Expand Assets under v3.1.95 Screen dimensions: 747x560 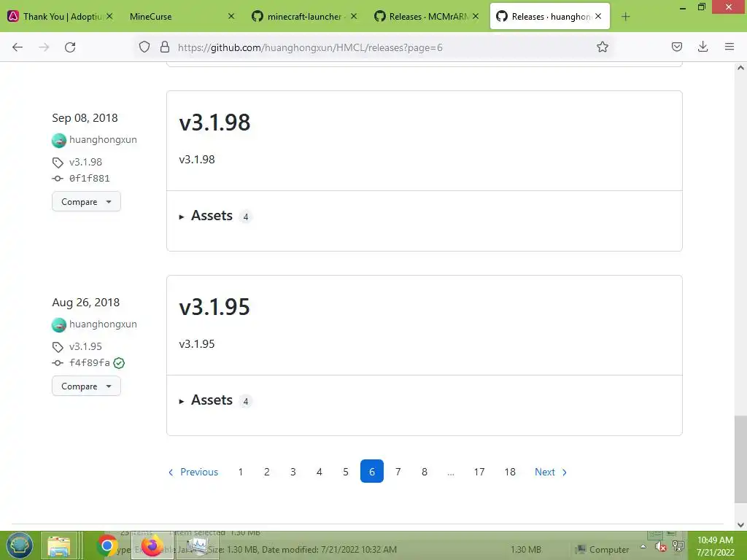pos(212,400)
